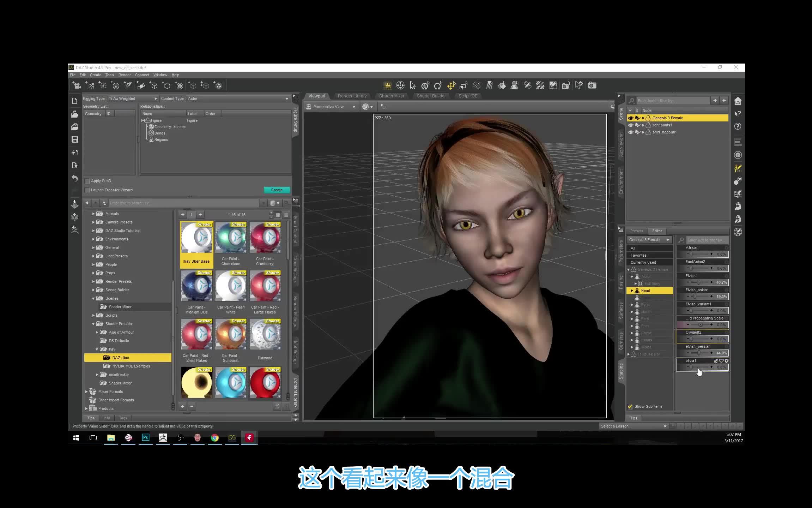Activate the Translate move tool

pyautogui.click(x=451, y=85)
